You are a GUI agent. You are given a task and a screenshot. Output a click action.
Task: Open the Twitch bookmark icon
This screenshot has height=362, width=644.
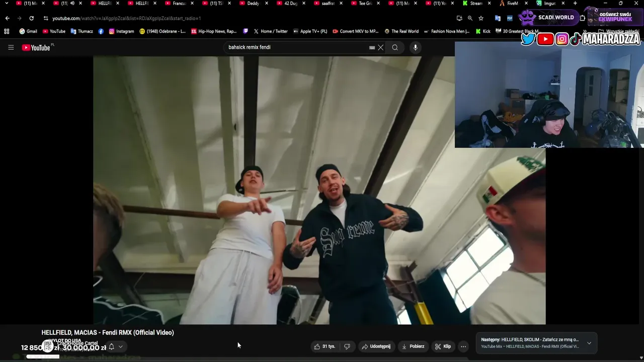(246, 31)
